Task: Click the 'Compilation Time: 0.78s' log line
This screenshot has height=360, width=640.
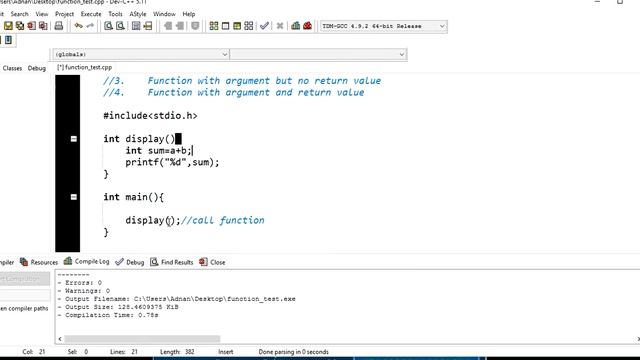Action: click(108, 315)
